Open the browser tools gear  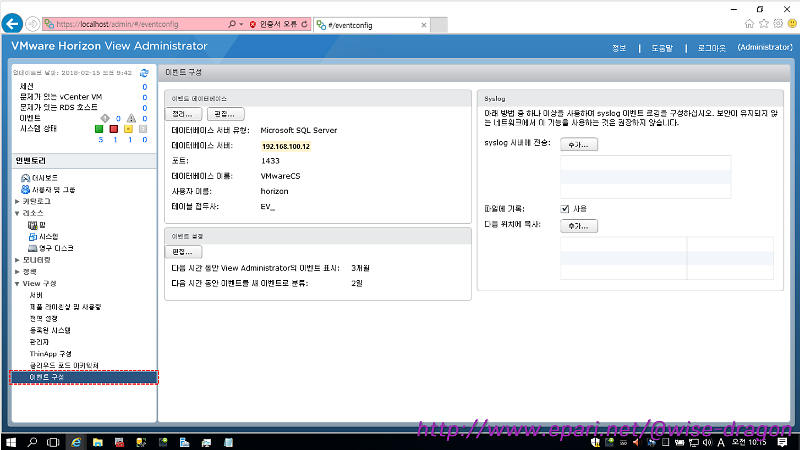pos(778,23)
